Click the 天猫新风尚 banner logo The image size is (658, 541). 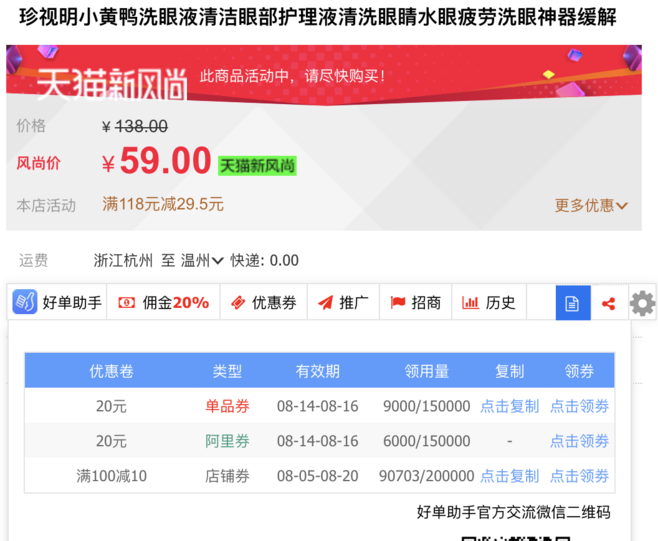click(x=112, y=84)
